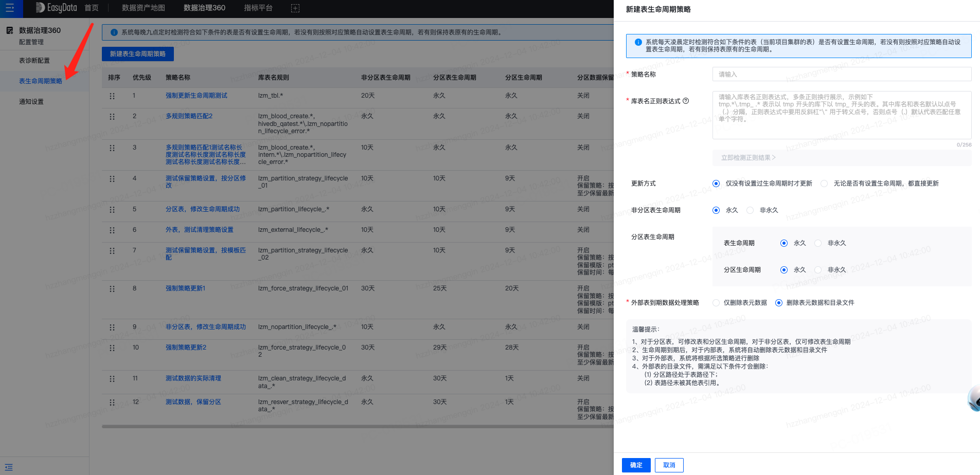This screenshot has width=980, height=475.
Task: Click table's horizontal scrollbar
Action: pyautogui.click(x=358, y=426)
